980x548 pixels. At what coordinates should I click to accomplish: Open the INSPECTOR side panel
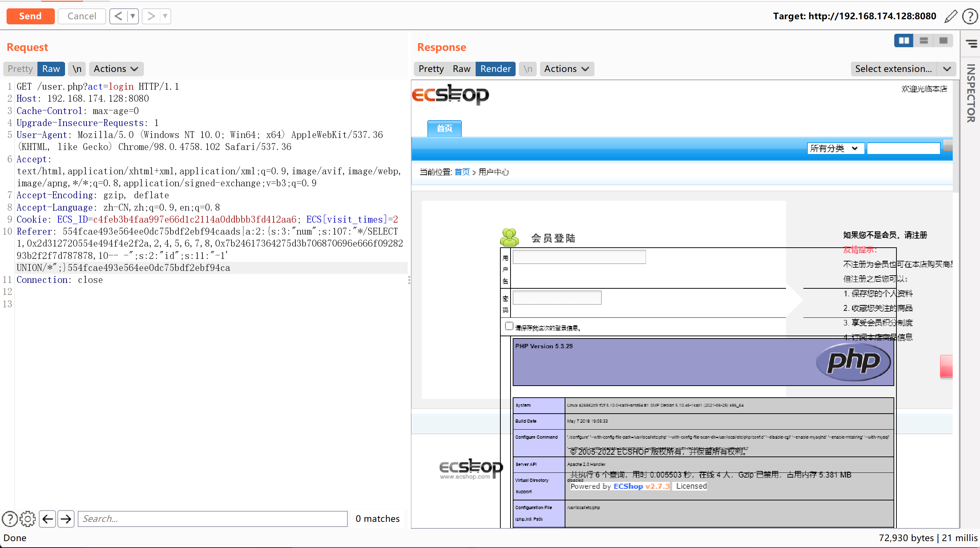[971, 93]
